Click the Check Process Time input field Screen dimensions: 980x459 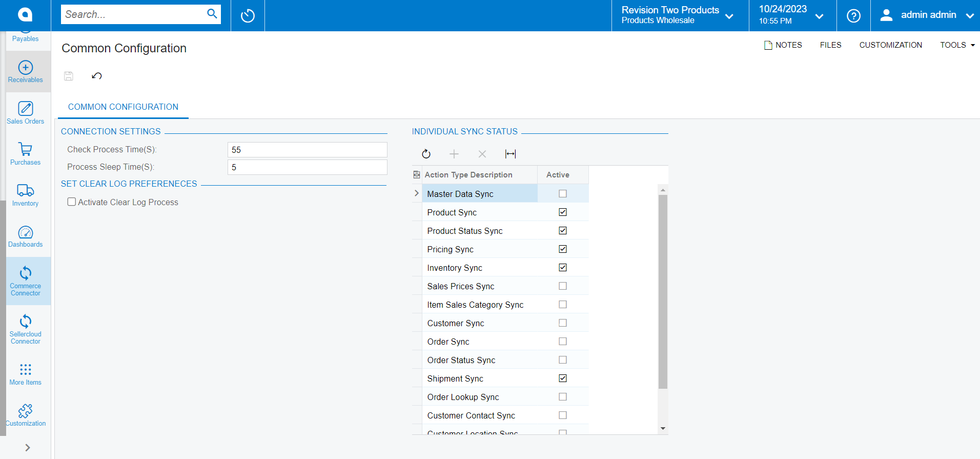(x=307, y=150)
